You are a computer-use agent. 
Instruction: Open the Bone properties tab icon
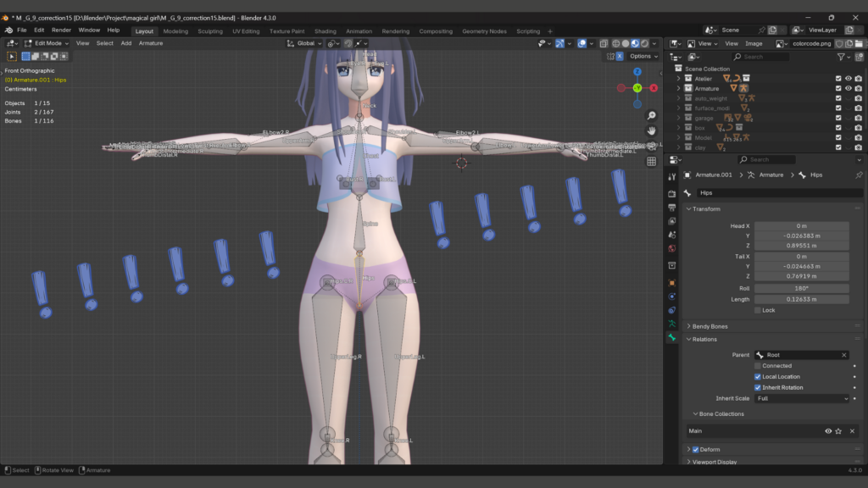[x=672, y=337]
